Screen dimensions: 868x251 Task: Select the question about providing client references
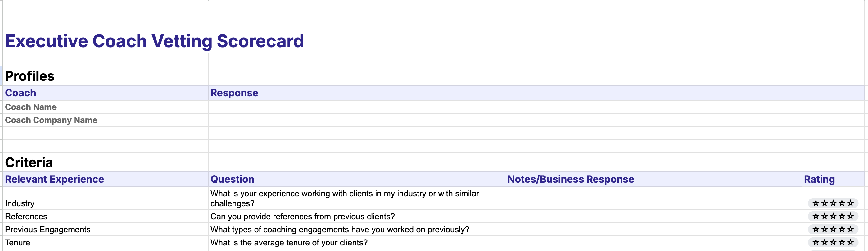302,216
